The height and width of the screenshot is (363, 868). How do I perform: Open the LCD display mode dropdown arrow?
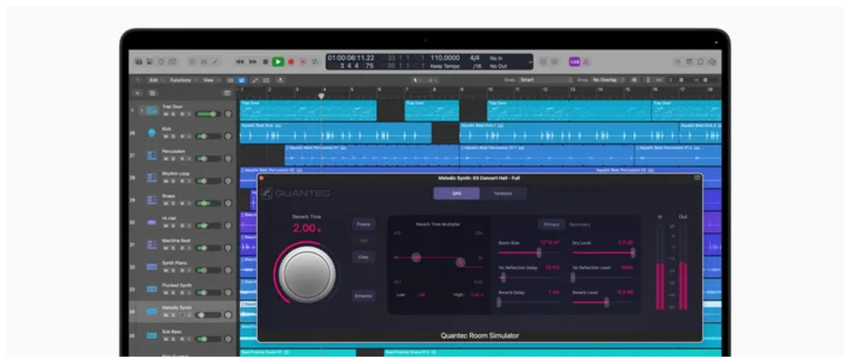[x=530, y=62]
